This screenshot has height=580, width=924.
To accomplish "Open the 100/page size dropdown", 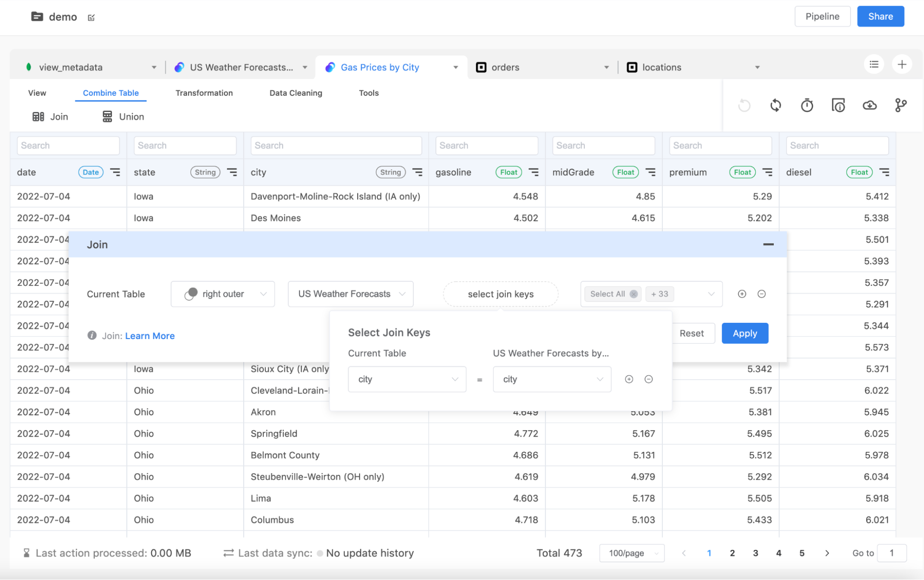I will tap(631, 553).
